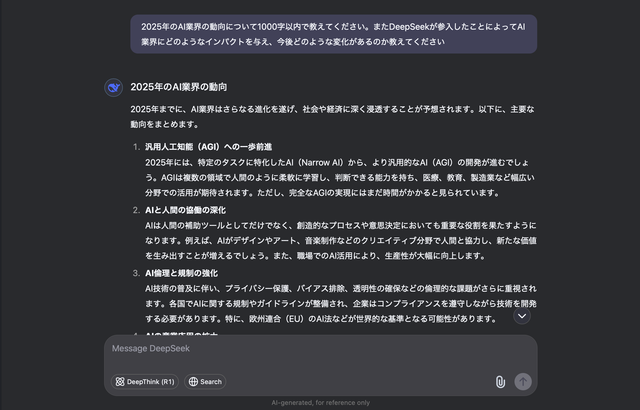The width and height of the screenshot is (640, 410).
Task: Click the paragraph starting AIは人間の補助ツール
Action: pos(341,241)
